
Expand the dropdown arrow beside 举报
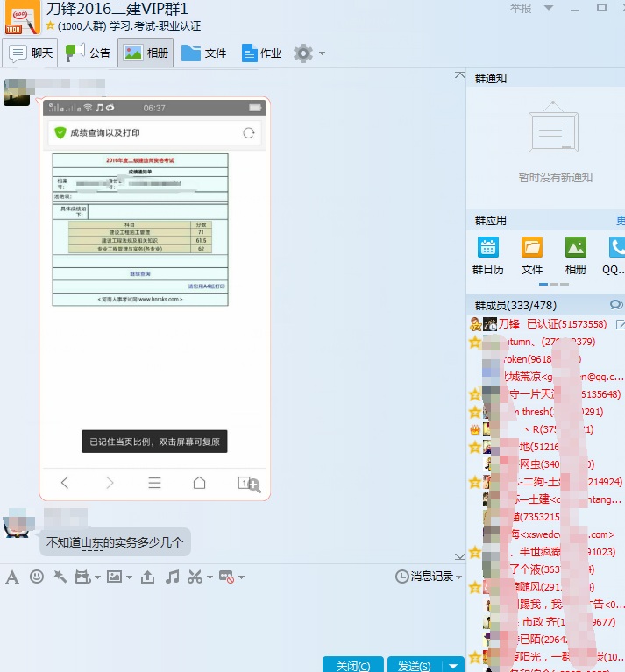[549, 8]
